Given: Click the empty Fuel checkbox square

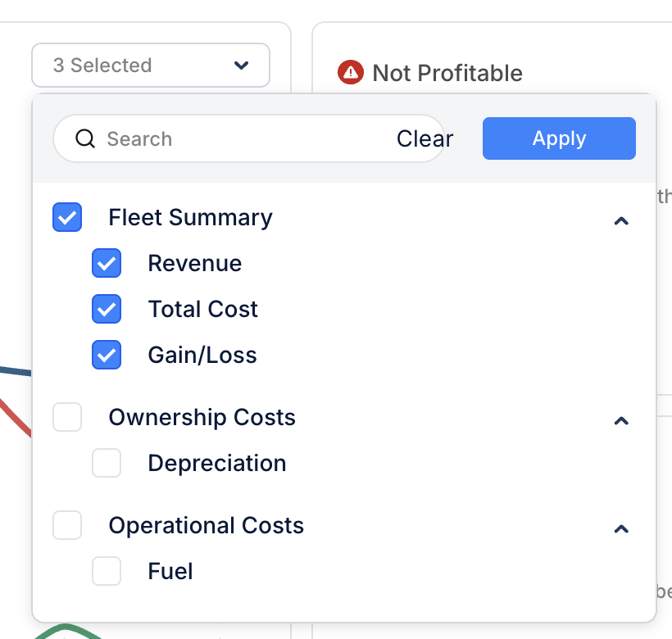Looking at the screenshot, I should 107,571.
